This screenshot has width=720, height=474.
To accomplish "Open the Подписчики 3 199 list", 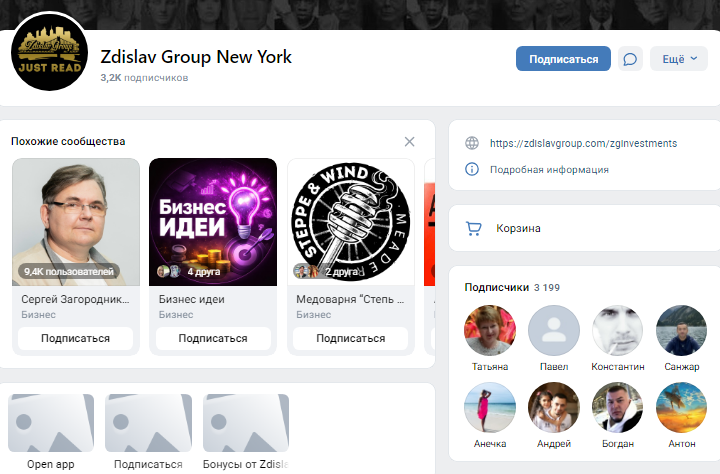I will (512, 288).
